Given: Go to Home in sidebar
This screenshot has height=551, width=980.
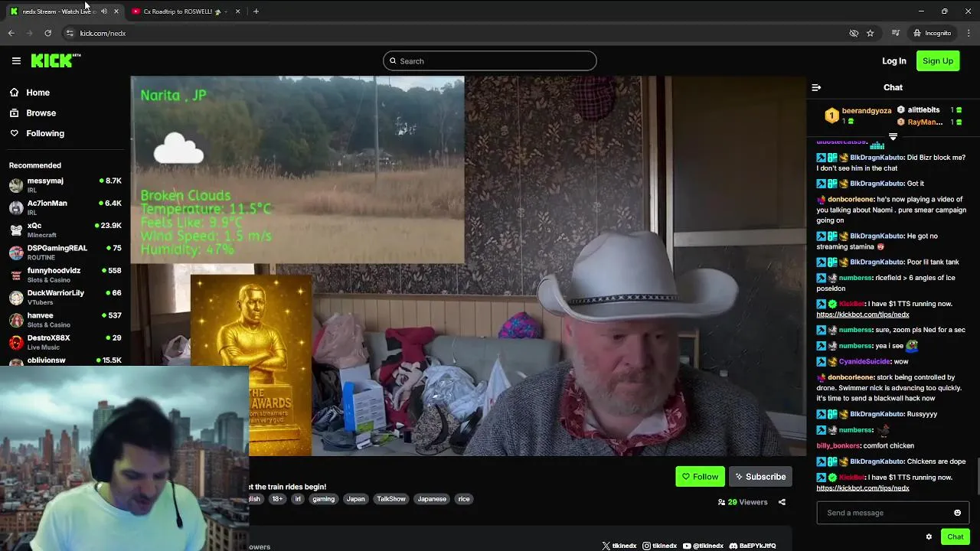Looking at the screenshot, I should [x=30, y=93].
